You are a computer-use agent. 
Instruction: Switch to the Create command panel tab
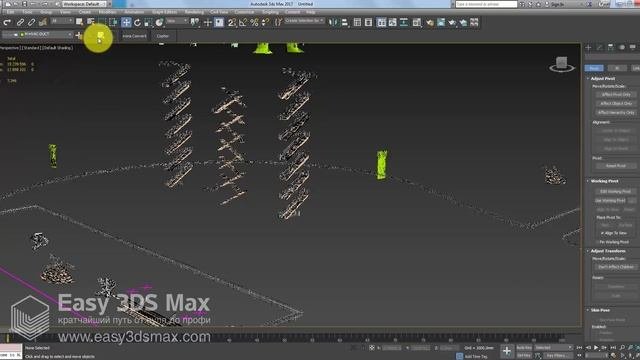click(588, 47)
